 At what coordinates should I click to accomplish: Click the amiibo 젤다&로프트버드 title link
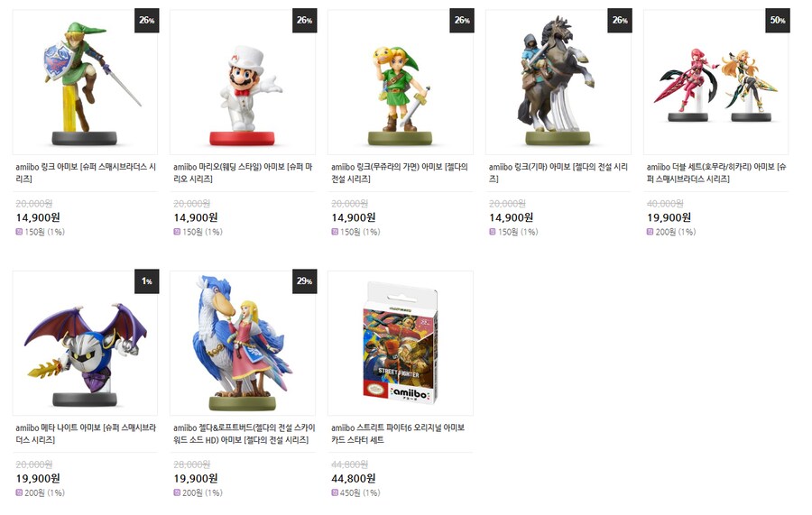244,434
